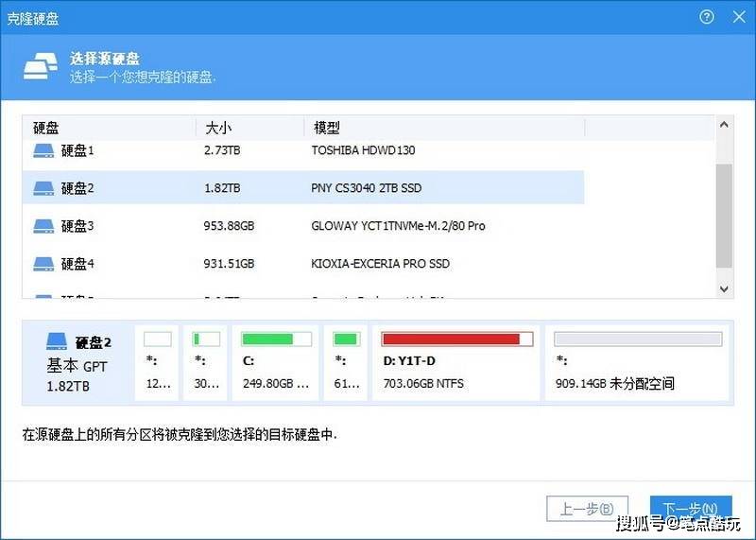Click the empty usage bar of unallocated space
Viewport: 756px width, 540px height.
638,340
